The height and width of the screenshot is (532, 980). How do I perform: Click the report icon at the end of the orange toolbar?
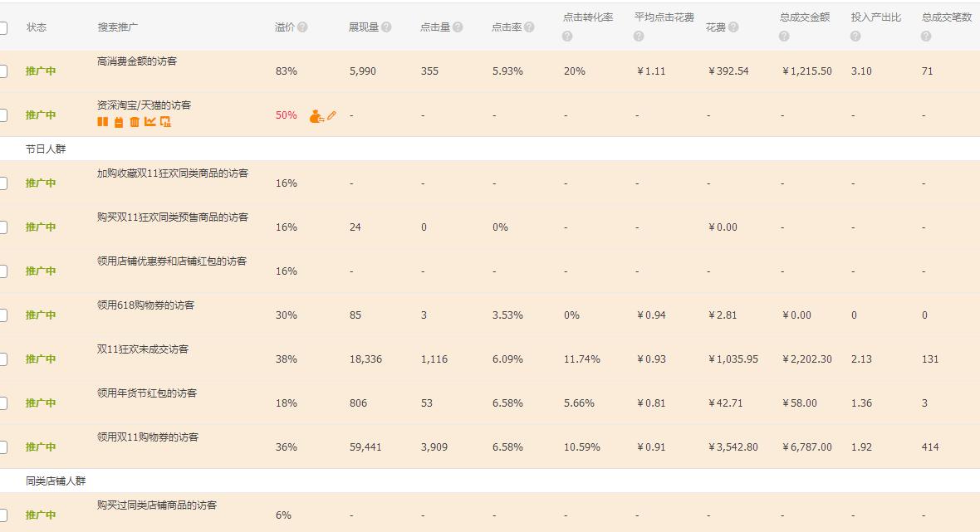[x=165, y=121]
